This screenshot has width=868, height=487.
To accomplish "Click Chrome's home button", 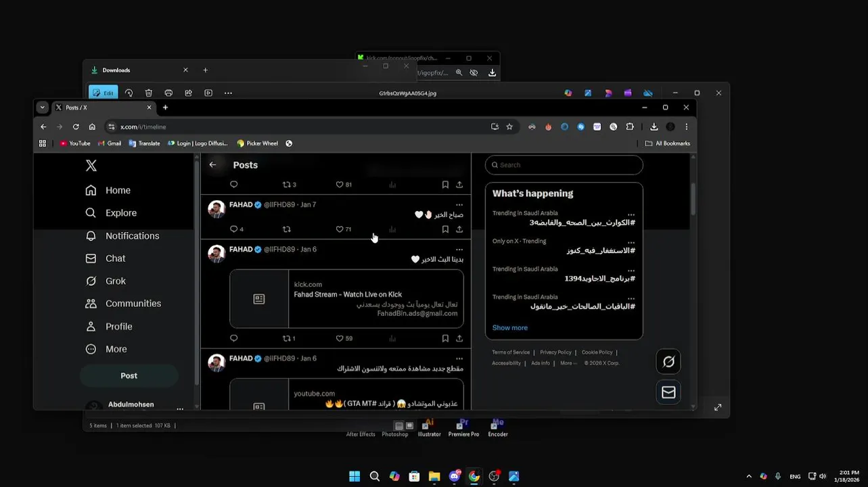I will pos(92,126).
